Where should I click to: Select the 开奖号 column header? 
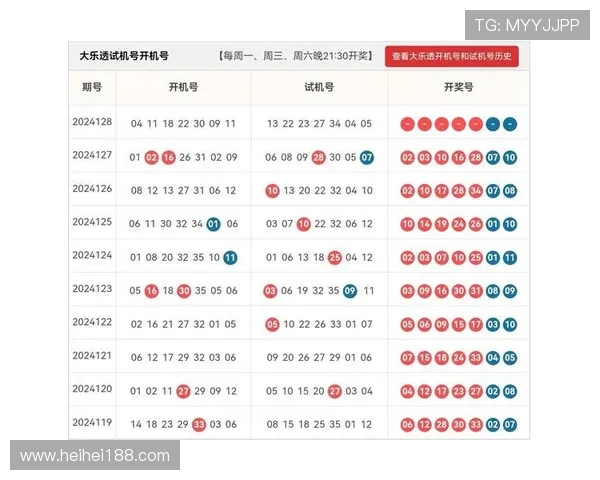pos(458,87)
